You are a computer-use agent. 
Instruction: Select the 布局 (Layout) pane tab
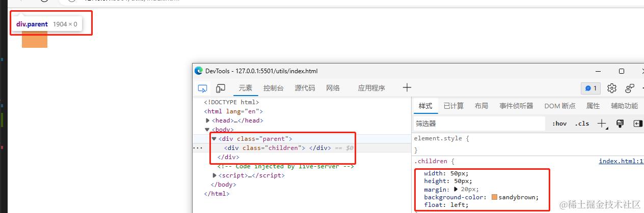click(481, 106)
